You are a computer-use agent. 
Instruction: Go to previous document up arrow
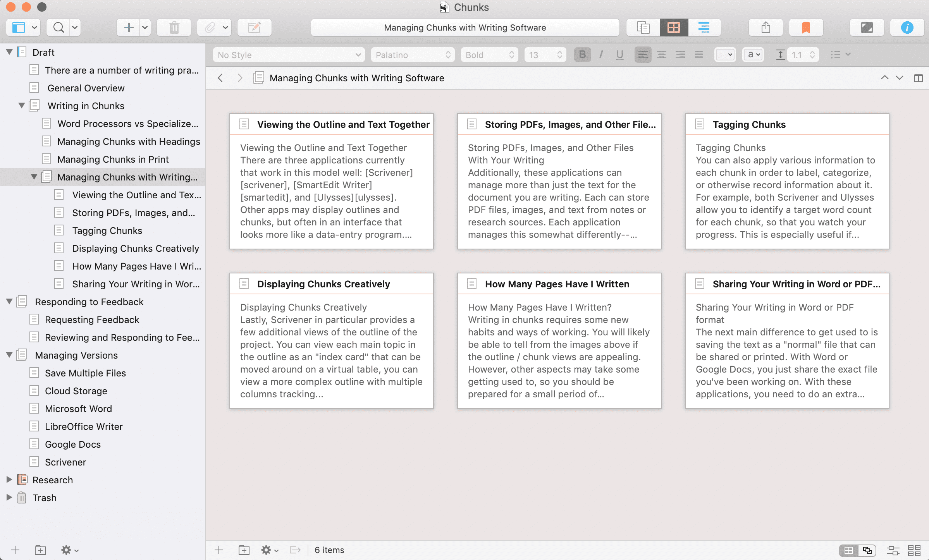pos(884,78)
